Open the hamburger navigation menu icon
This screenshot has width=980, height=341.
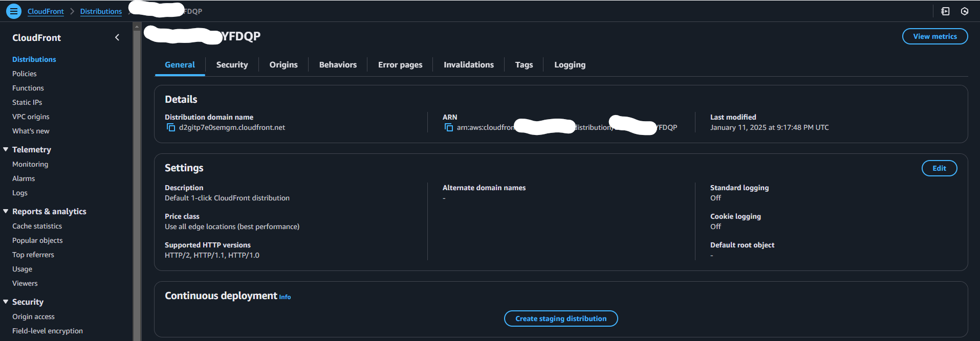click(14, 11)
